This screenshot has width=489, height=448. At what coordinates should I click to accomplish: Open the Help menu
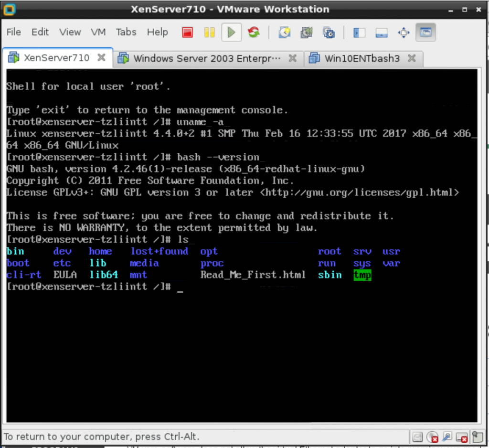coord(158,32)
